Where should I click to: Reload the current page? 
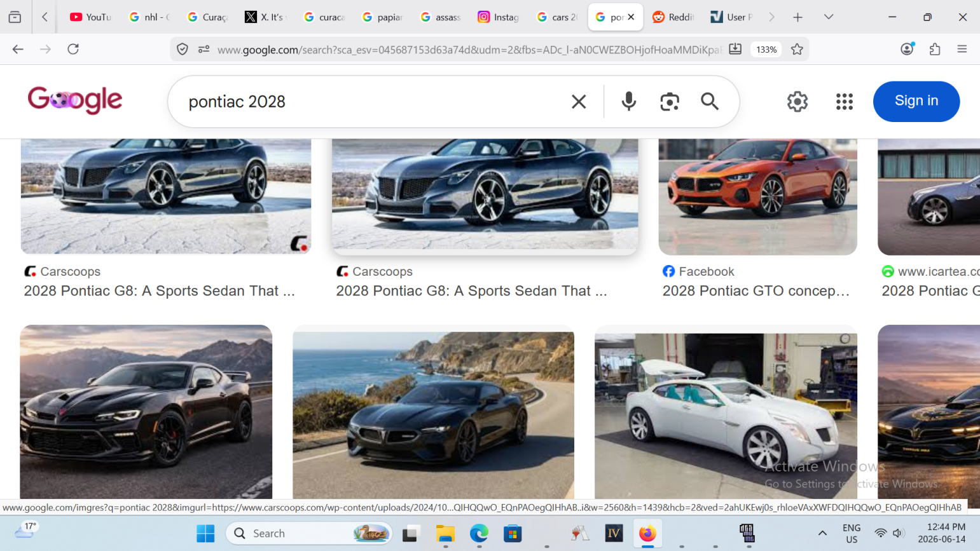pos(73,49)
